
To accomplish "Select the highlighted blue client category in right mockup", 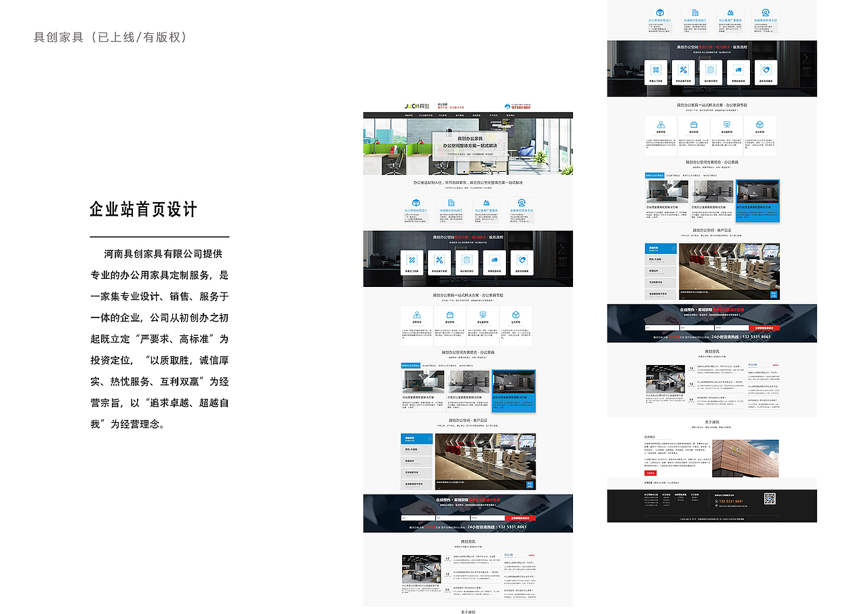I will click(x=660, y=249).
